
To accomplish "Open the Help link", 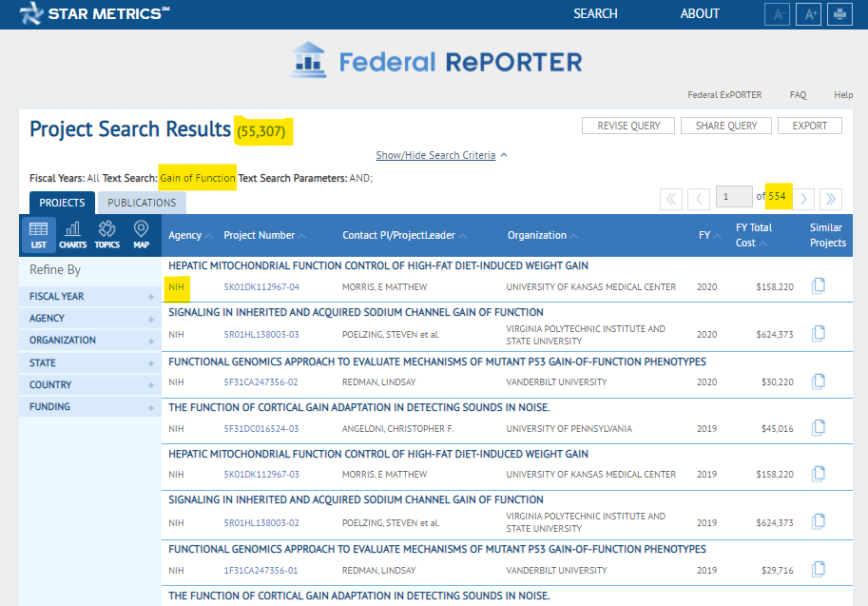I will (843, 95).
